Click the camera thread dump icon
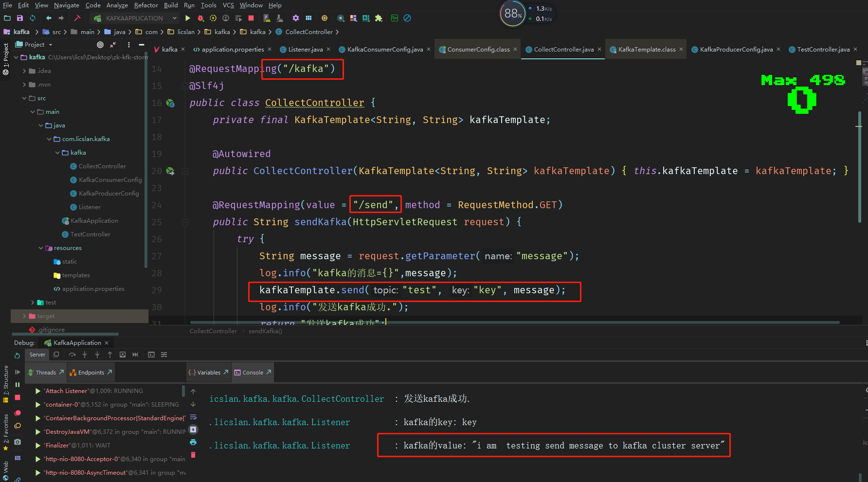The image size is (868, 482). (18, 442)
